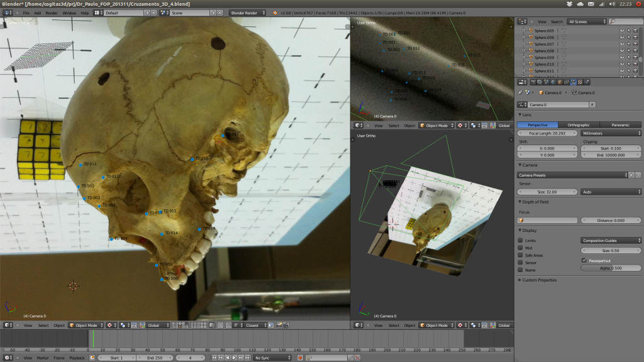
Task: Uncheck the Passepartout checkbox
Action: (x=584, y=260)
